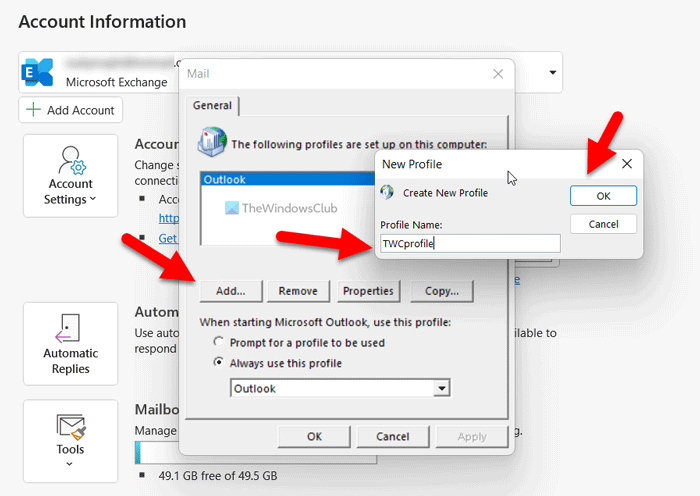Open the partially hidden http link

(x=169, y=218)
